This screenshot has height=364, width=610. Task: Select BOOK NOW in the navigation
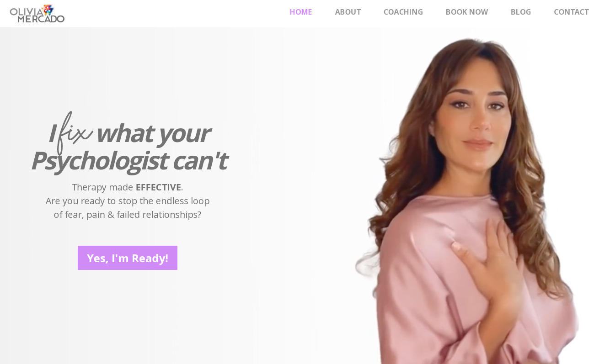coord(467,12)
